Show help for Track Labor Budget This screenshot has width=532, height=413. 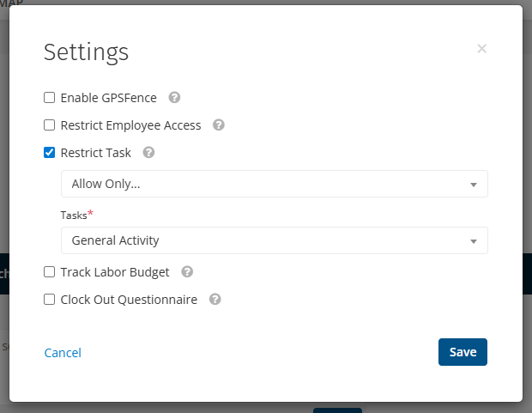pyautogui.click(x=187, y=272)
